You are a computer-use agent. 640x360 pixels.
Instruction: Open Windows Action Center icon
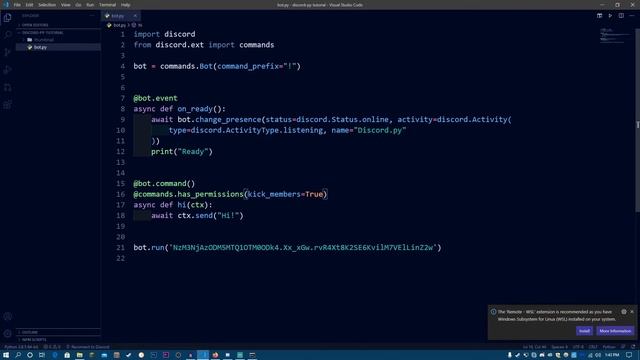pos(629,355)
